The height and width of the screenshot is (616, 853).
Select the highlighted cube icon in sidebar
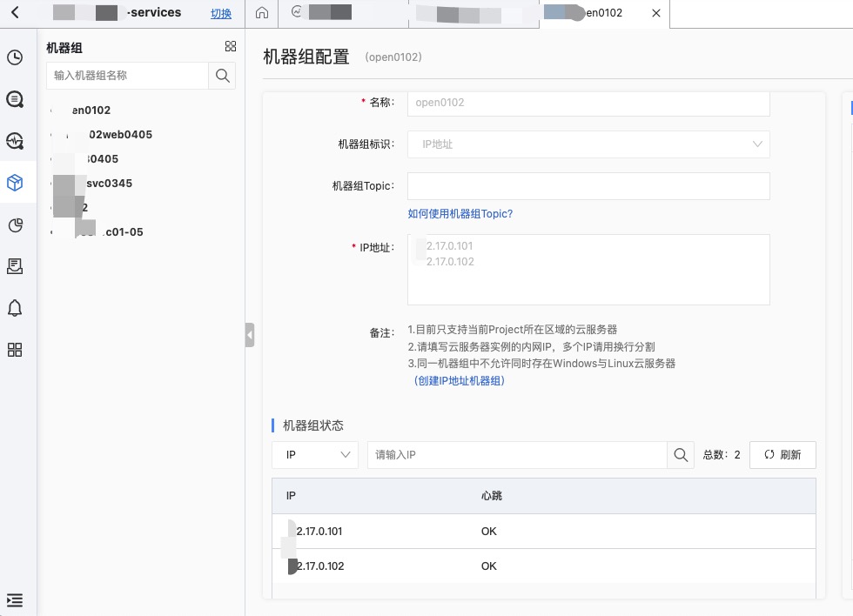coord(15,183)
